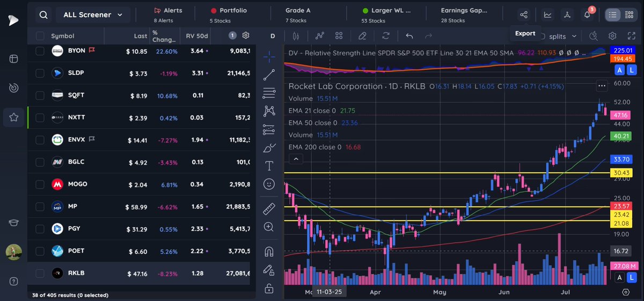Open the notifications bell with 3 badge
The height and width of the screenshot is (301, 644).
coord(587,14)
